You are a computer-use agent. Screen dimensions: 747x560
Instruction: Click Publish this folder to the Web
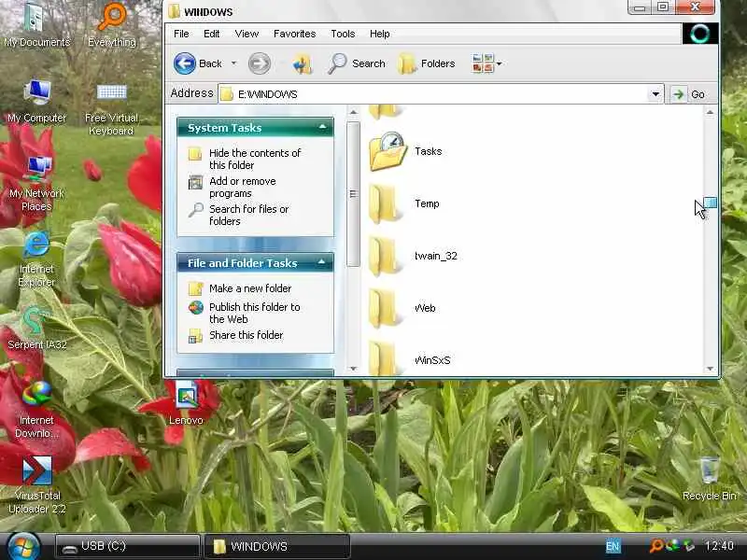click(x=254, y=313)
